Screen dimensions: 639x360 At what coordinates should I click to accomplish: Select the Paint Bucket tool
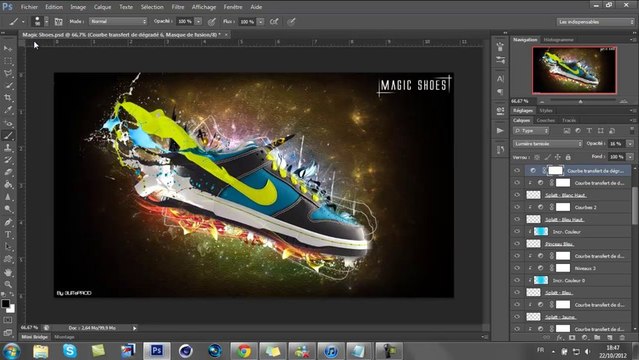click(x=8, y=185)
